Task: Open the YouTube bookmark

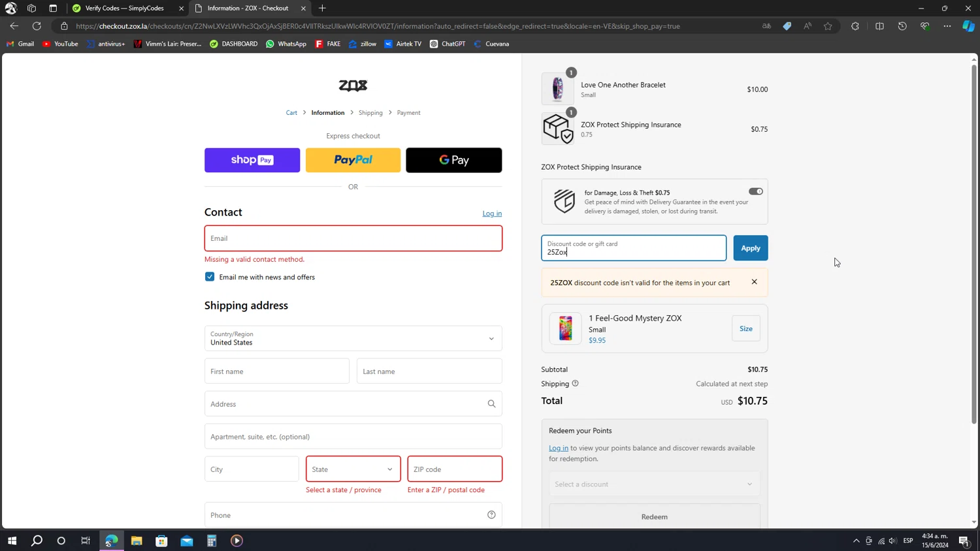Action: click(x=60, y=44)
